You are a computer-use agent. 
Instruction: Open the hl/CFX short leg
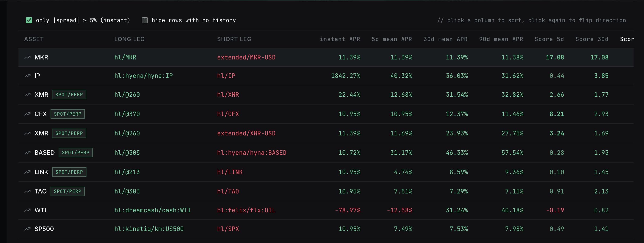[228, 114]
